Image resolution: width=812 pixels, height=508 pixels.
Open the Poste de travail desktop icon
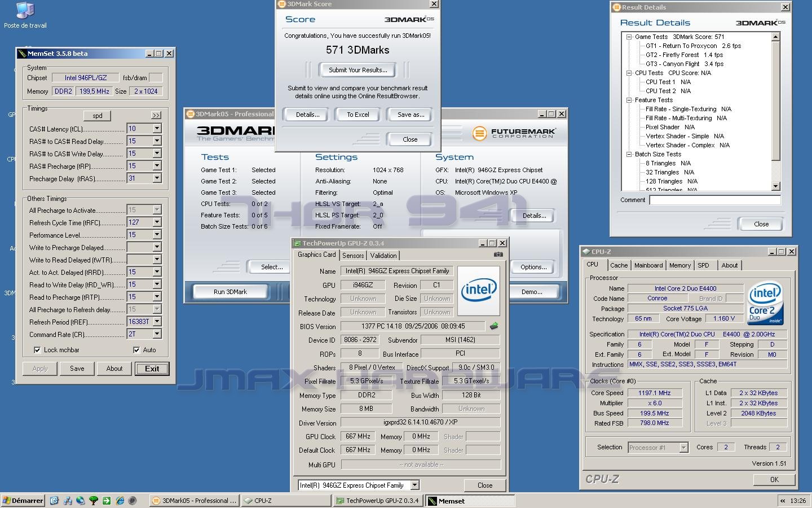25,15
